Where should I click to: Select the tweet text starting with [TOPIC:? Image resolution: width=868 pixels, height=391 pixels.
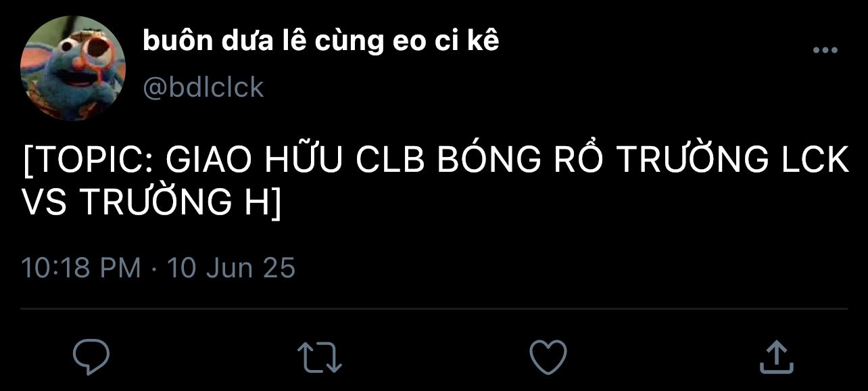pos(435,181)
